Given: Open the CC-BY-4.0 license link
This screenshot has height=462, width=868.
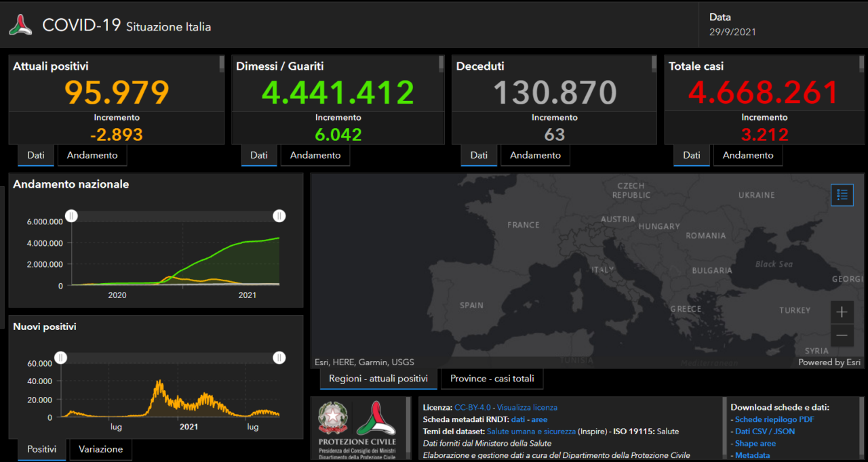Looking at the screenshot, I should coord(473,407).
